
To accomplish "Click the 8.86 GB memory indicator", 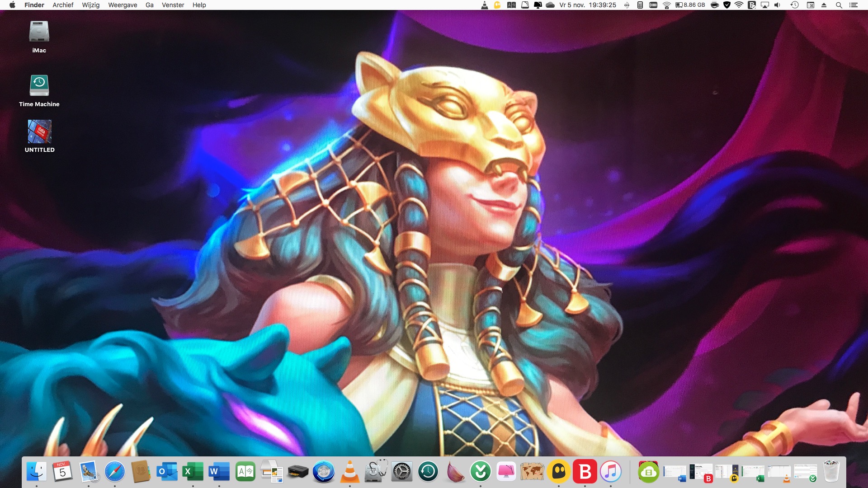I will (690, 5).
